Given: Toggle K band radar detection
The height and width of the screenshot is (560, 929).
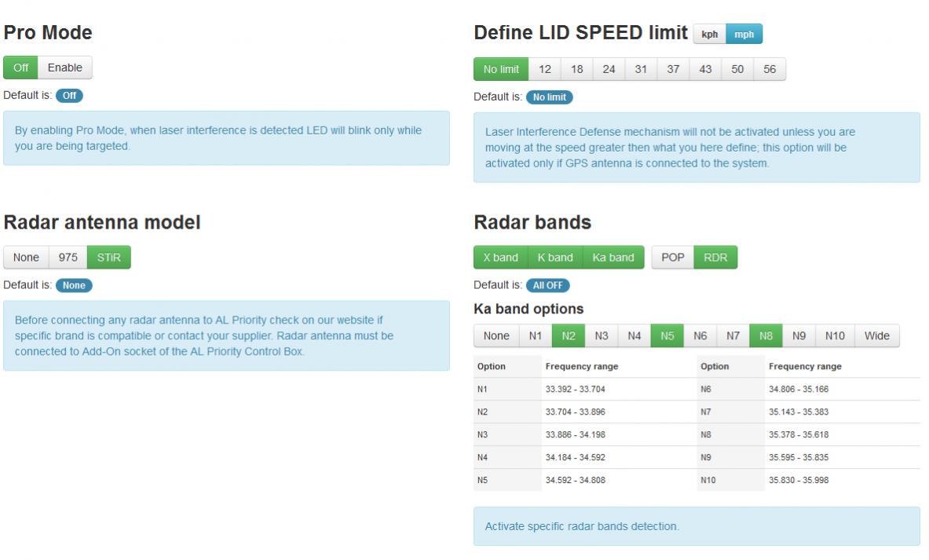Looking at the screenshot, I should [555, 258].
